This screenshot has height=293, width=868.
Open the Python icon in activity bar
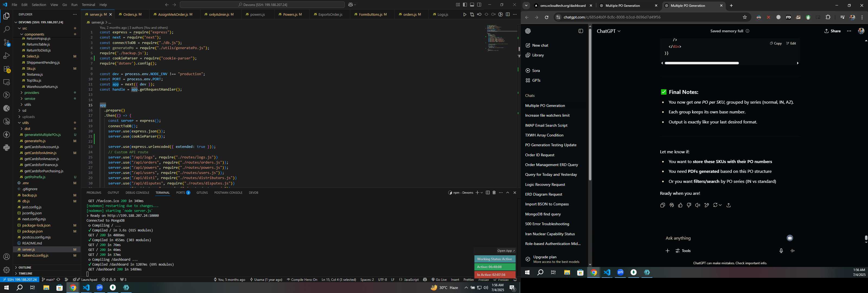point(7,148)
